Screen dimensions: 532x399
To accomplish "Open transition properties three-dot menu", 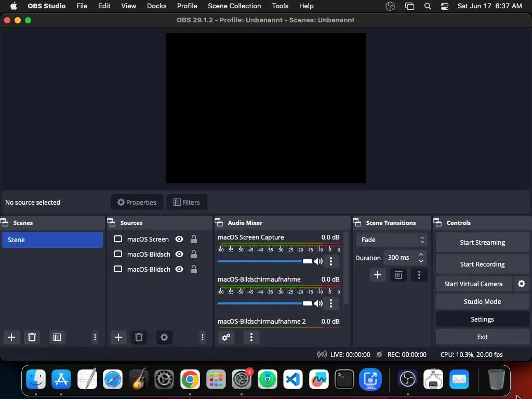I will [419, 275].
